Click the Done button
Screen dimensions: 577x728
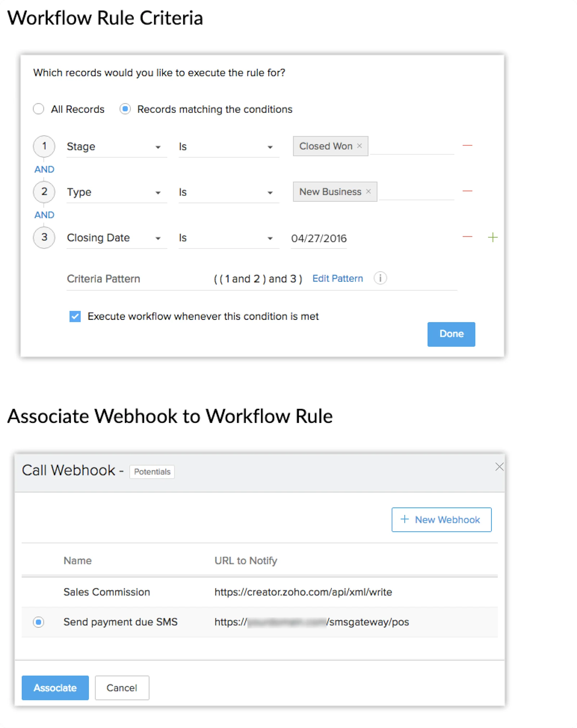point(451,334)
